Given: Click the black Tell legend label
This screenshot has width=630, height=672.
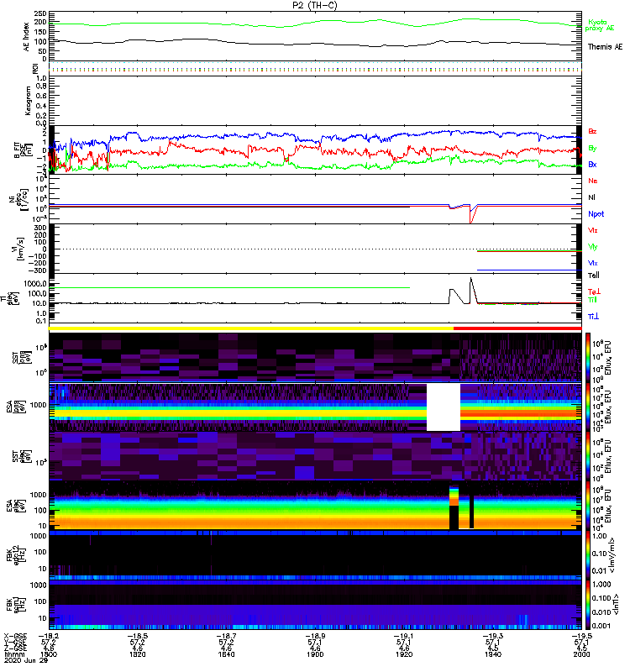Looking at the screenshot, I should click(594, 276).
